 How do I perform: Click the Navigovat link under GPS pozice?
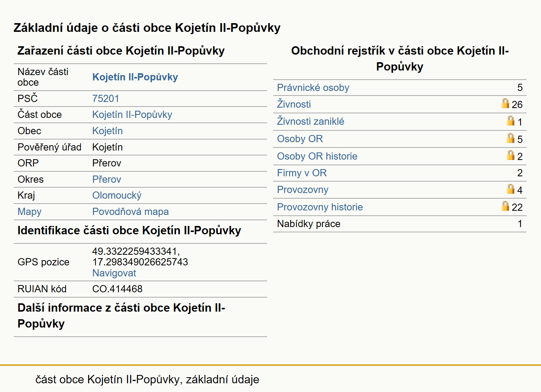tap(114, 273)
